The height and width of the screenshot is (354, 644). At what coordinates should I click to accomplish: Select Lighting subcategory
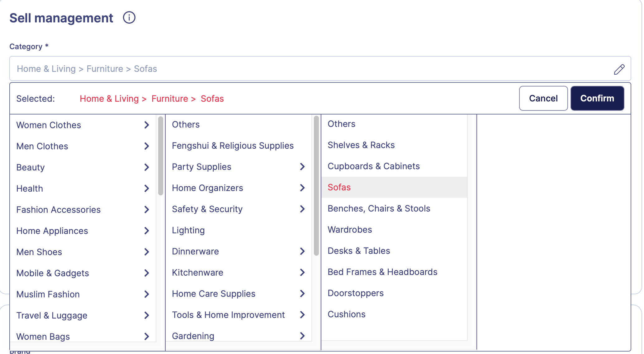pyautogui.click(x=188, y=230)
